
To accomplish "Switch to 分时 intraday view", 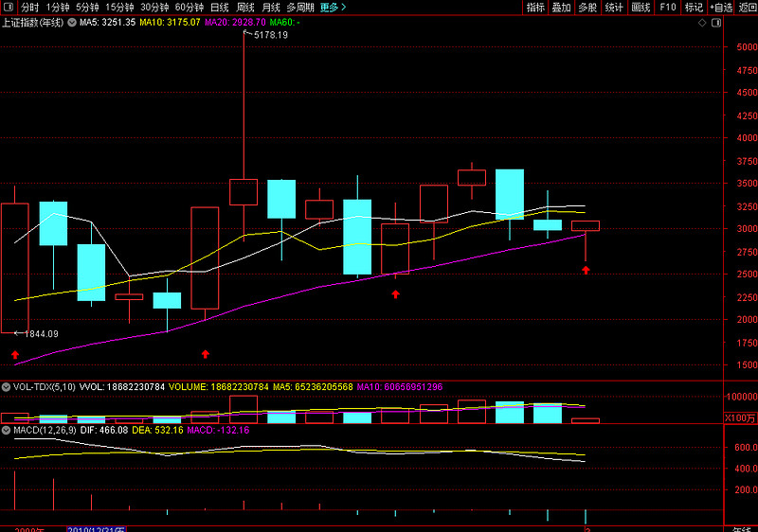I will (29, 8).
